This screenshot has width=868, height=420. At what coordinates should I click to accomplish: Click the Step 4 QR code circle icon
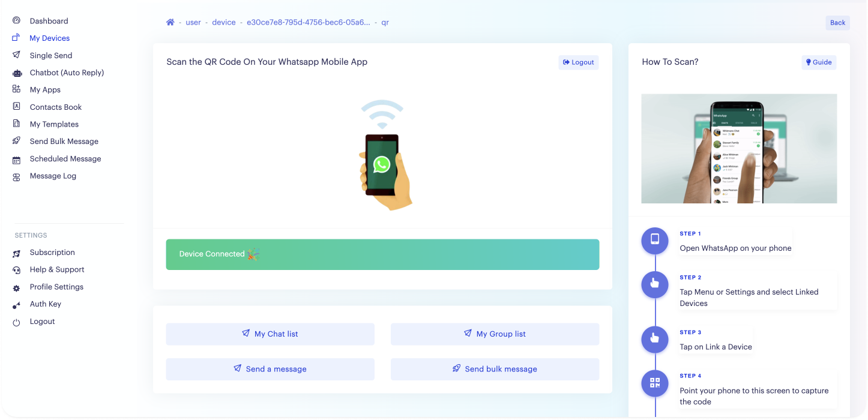655,382
